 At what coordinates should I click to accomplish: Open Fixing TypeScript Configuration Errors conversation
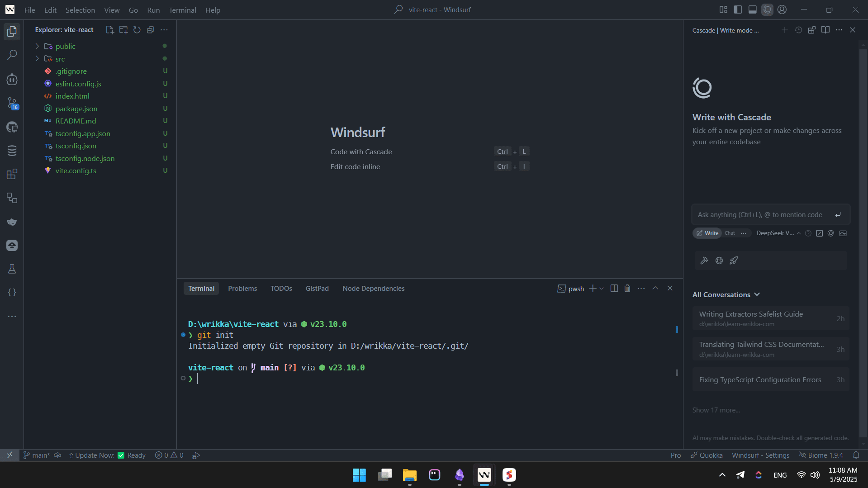point(771,380)
